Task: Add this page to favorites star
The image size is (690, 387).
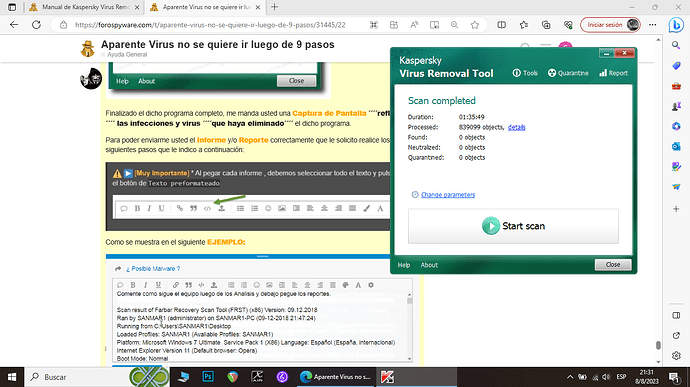Action: (x=474, y=25)
